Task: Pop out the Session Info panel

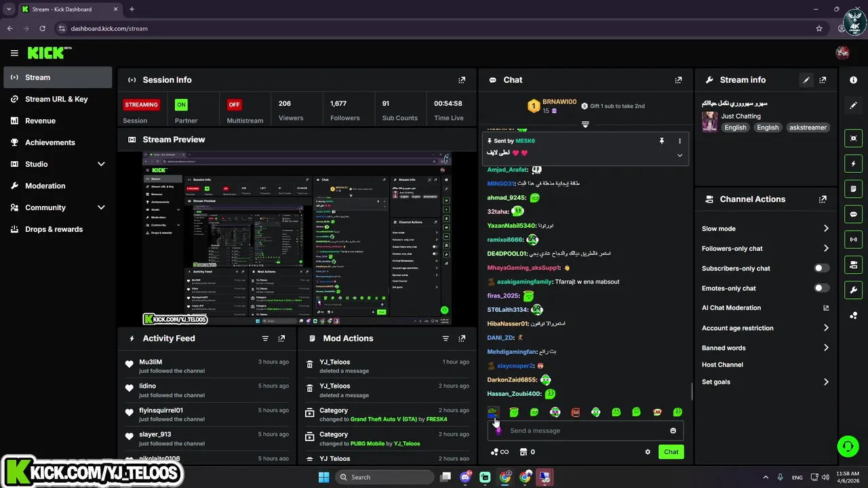Action: [462, 80]
